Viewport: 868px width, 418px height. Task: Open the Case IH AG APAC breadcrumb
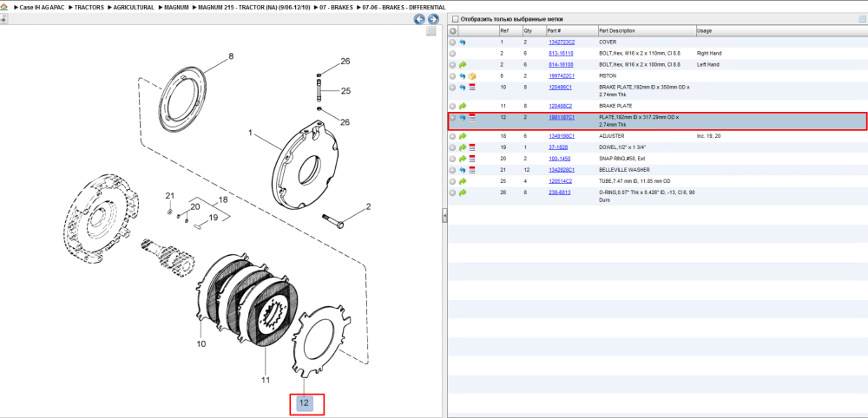pos(42,8)
